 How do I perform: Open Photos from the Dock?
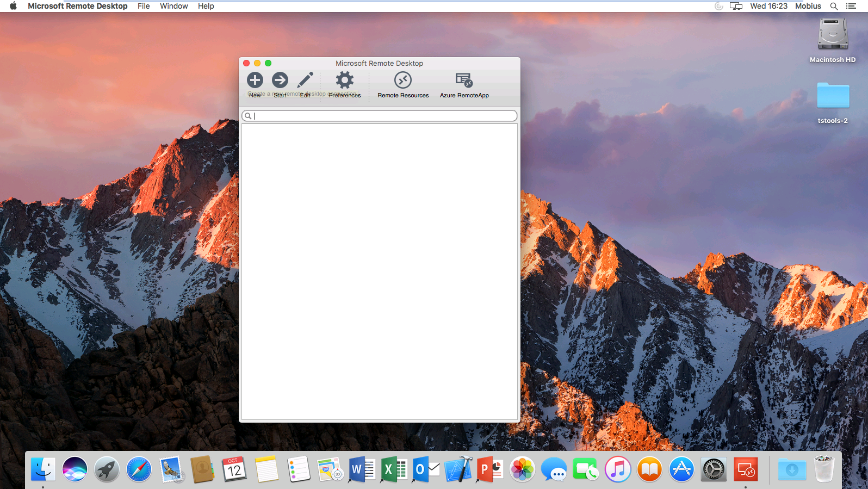(x=522, y=469)
